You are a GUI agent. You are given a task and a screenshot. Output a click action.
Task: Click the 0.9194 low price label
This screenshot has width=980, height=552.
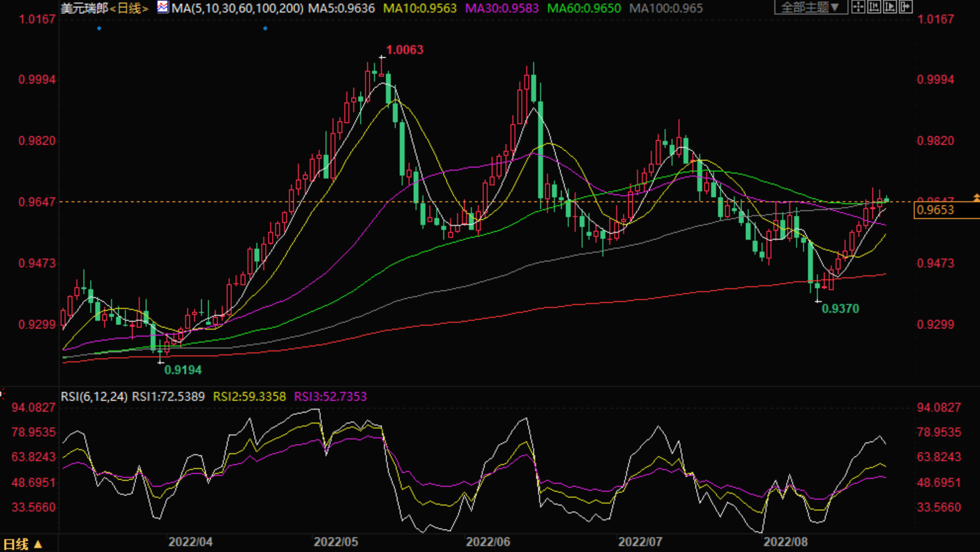pos(183,370)
